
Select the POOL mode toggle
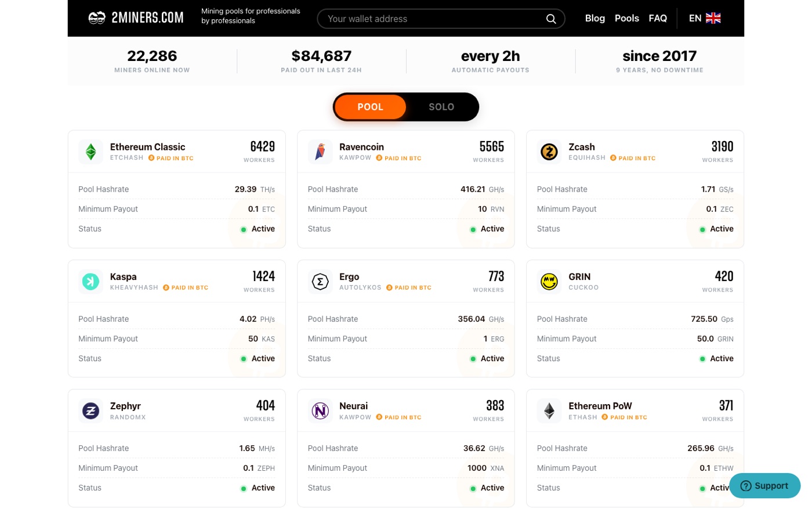click(x=371, y=107)
